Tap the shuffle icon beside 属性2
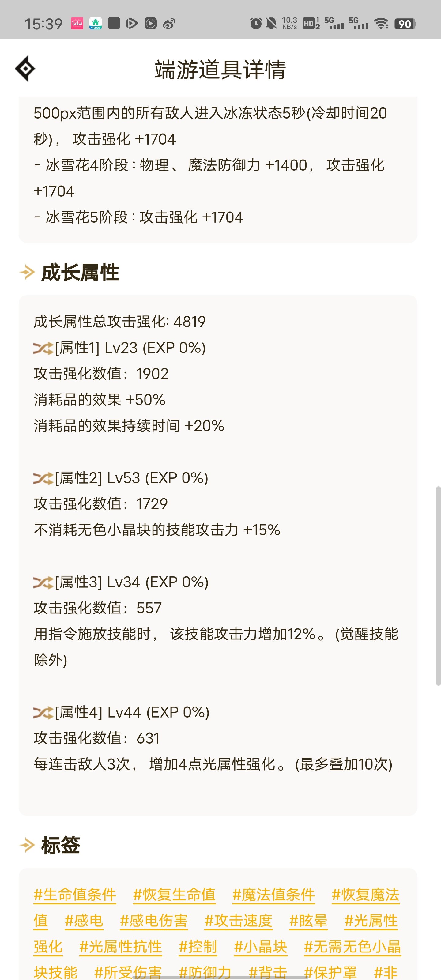The width and height of the screenshot is (441, 980). point(43,478)
